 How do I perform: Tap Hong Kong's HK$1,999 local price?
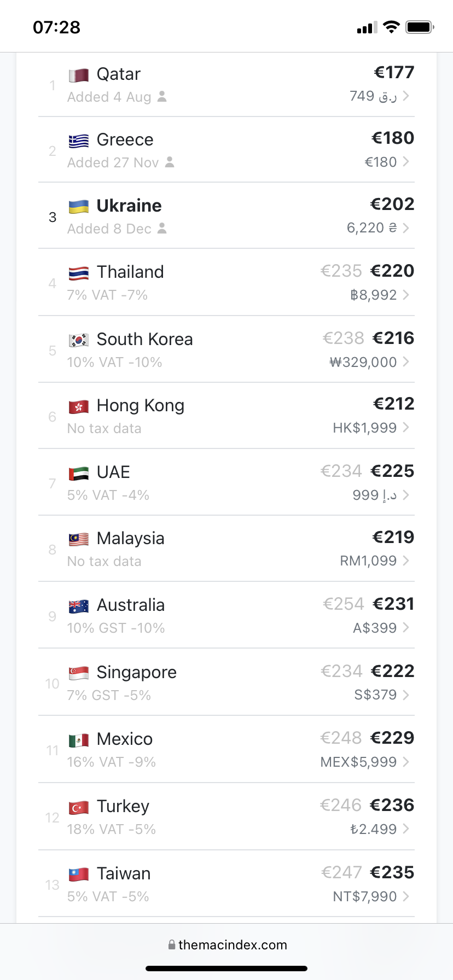pyautogui.click(x=364, y=428)
